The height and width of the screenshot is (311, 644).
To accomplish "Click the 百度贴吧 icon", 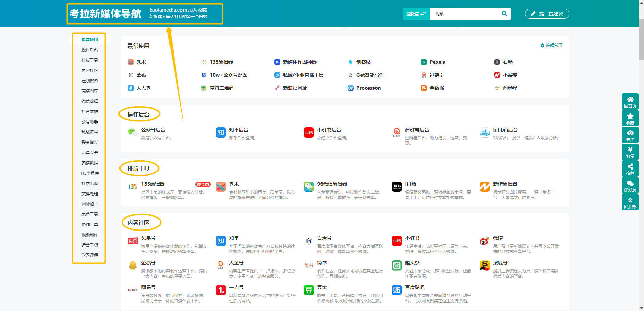I will coord(397,290).
